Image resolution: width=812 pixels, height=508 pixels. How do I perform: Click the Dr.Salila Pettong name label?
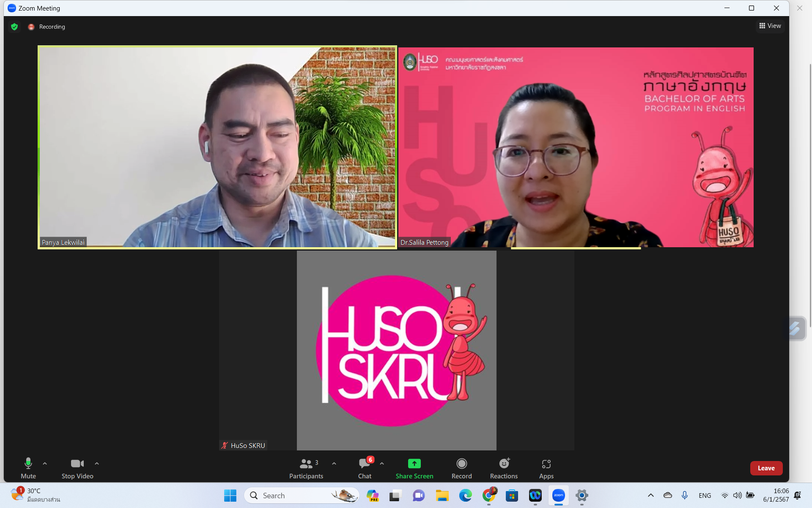click(x=425, y=242)
